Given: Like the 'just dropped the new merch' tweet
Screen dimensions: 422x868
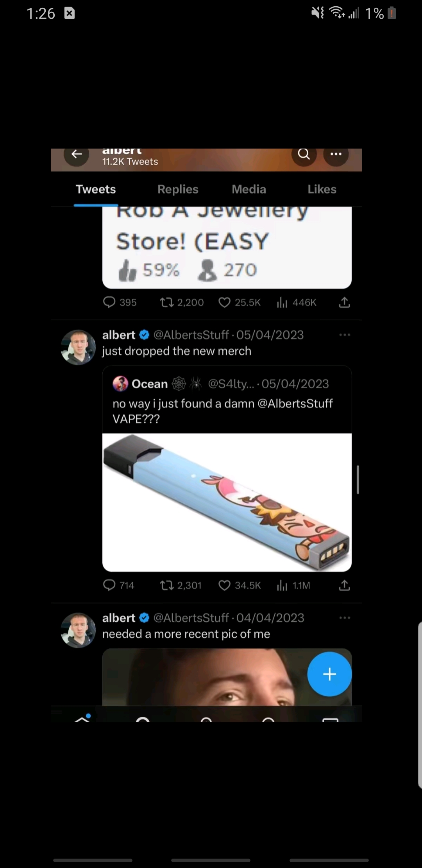Looking at the screenshot, I should point(225,585).
